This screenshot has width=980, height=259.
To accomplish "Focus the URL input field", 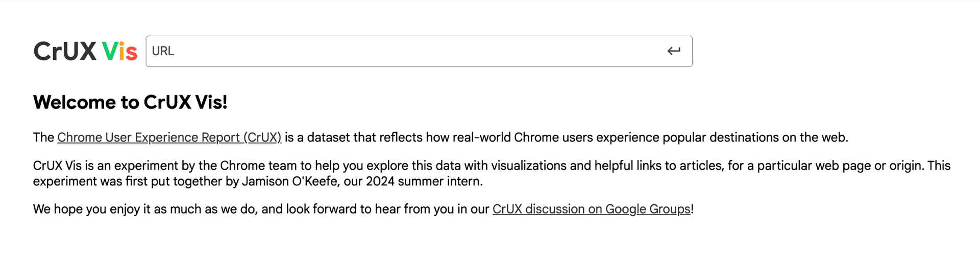I will (x=403, y=51).
